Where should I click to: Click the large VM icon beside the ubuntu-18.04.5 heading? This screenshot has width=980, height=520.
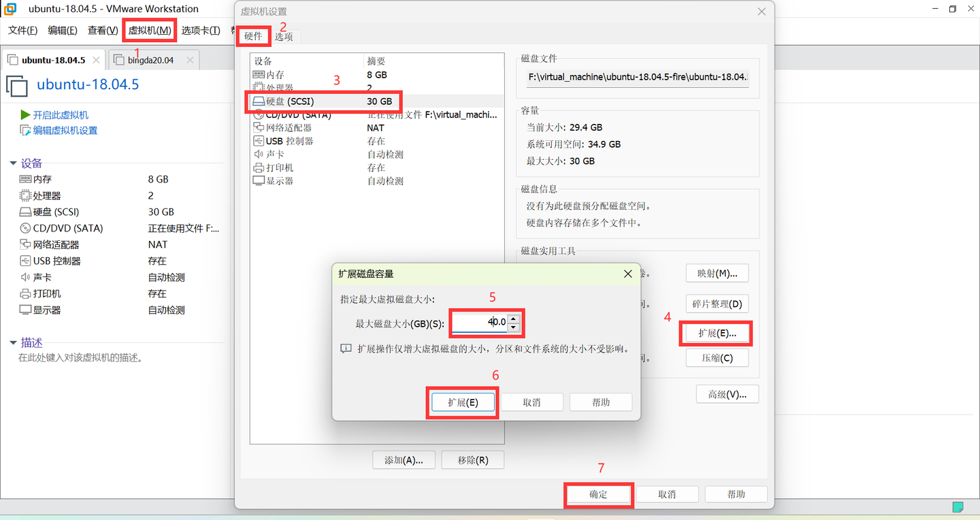click(x=17, y=86)
